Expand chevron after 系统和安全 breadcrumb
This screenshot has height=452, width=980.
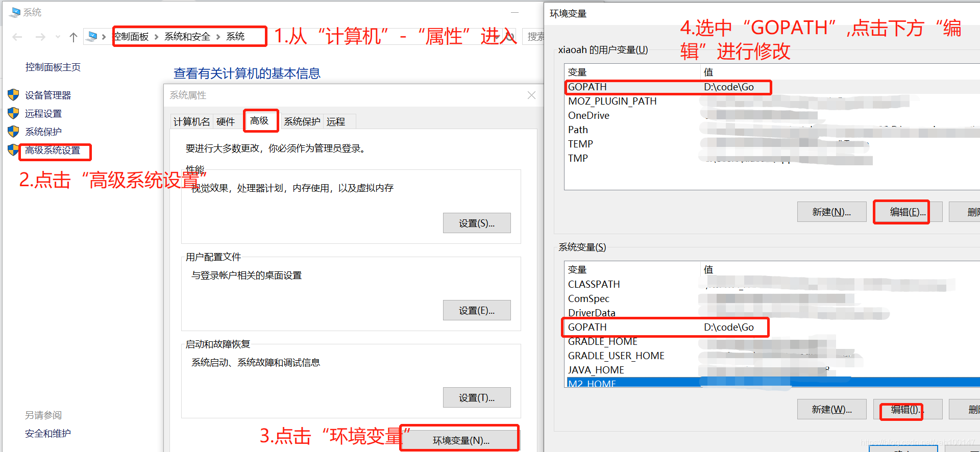218,37
